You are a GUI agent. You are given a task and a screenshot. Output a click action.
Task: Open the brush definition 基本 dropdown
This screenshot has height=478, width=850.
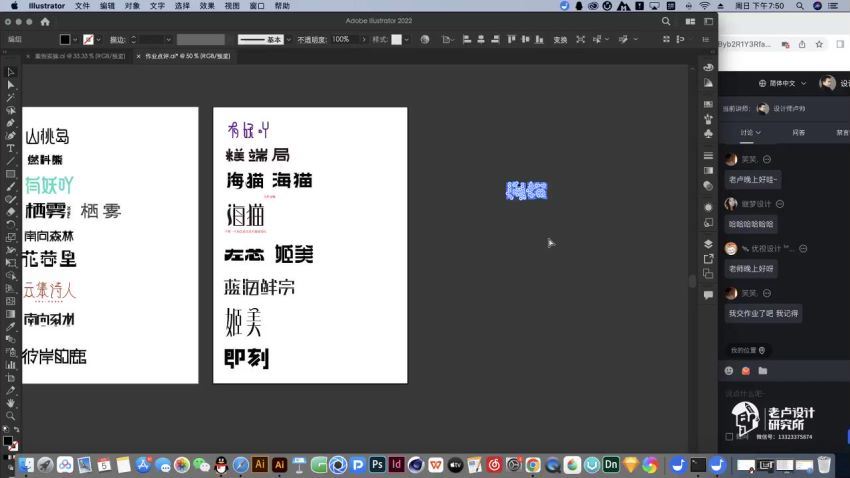[288, 40]
